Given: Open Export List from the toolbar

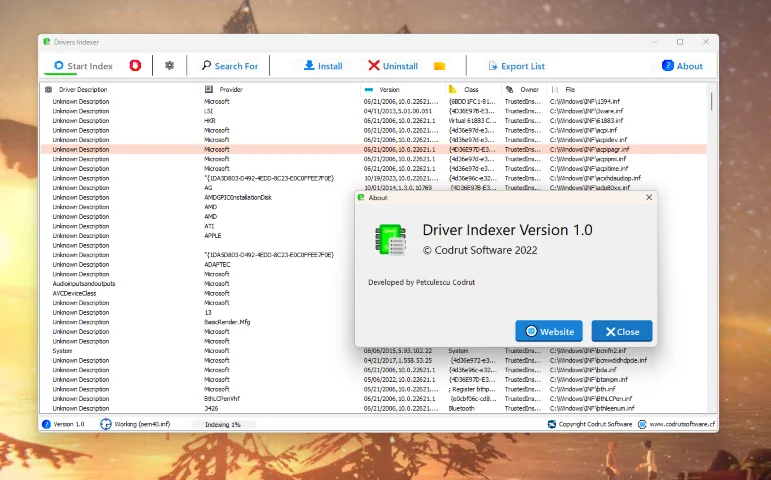Looking at the screenshot, I should point(516,66).
